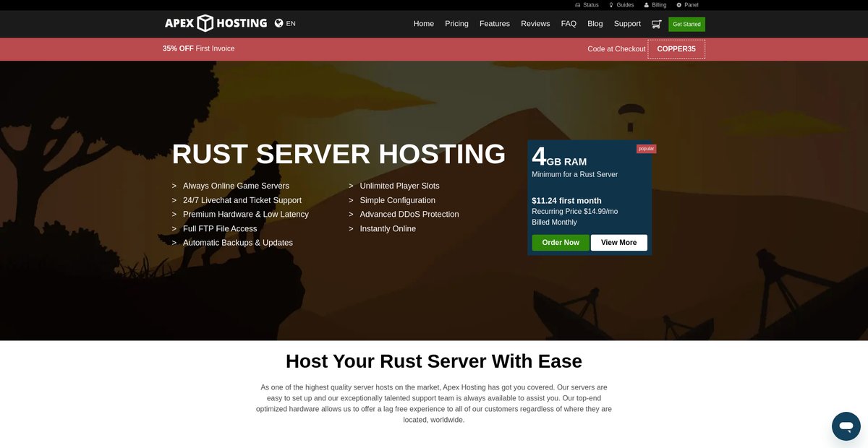Open the shopping cart icon

pyautogui.click(x=656, y=24)
